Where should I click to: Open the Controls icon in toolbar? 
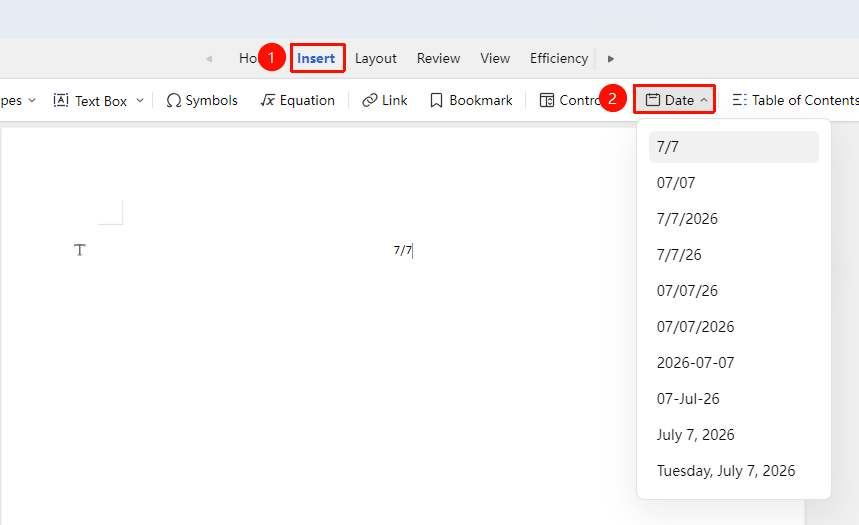[x=547, y=100]
